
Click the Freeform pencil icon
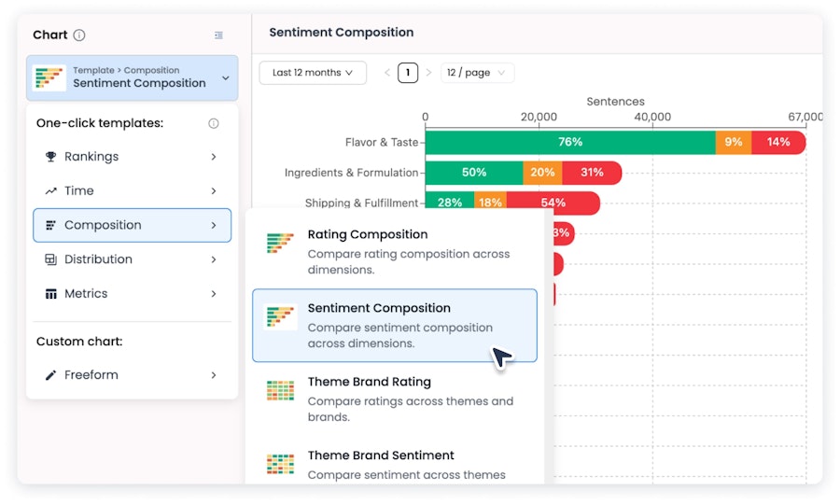tap(51, 375)
